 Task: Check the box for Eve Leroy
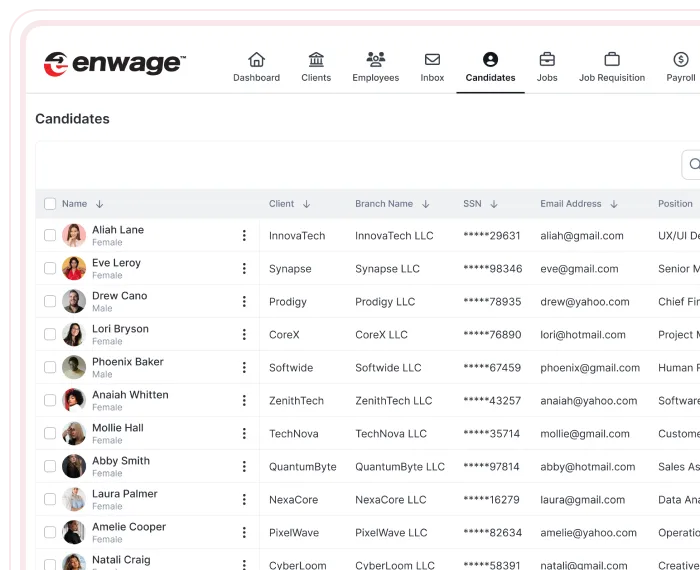pos(50,269)
